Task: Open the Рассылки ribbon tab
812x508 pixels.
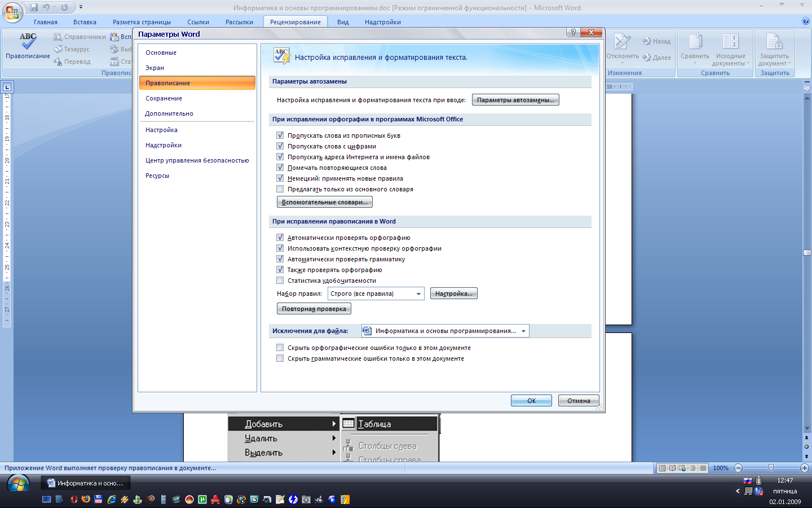Action: click(239, 22)
